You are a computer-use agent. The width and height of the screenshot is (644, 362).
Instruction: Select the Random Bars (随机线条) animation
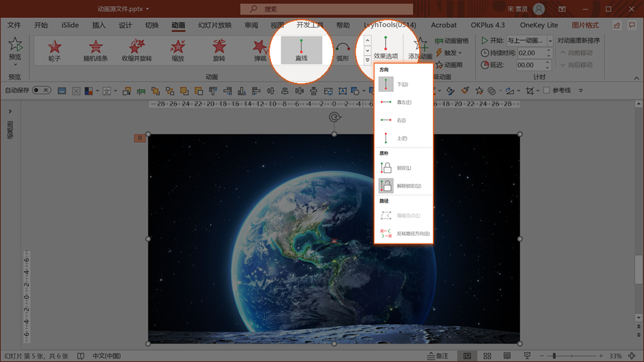95,50
